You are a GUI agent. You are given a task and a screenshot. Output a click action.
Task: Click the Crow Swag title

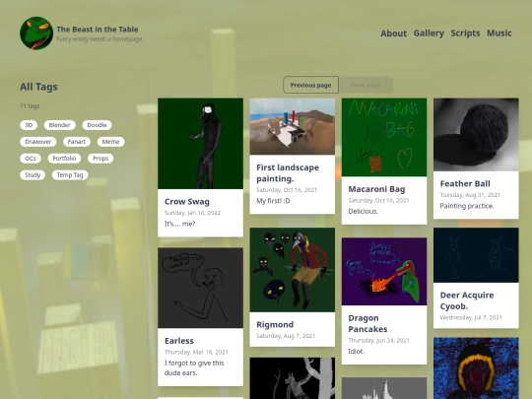click(187, 202)
